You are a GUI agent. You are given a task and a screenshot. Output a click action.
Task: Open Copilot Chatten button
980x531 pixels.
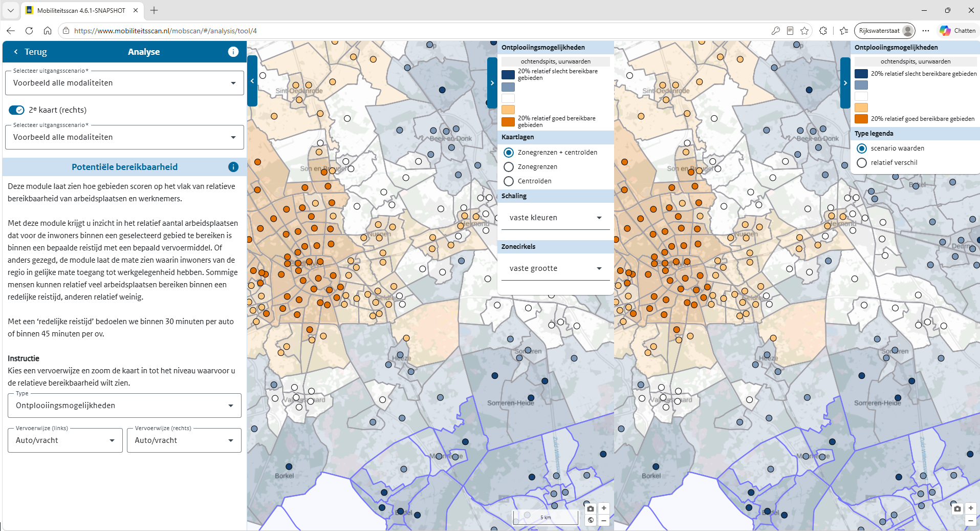coord(957,31)
